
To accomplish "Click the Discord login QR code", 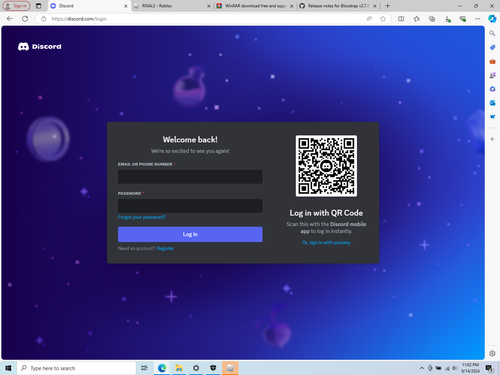I will click(326, 166).
